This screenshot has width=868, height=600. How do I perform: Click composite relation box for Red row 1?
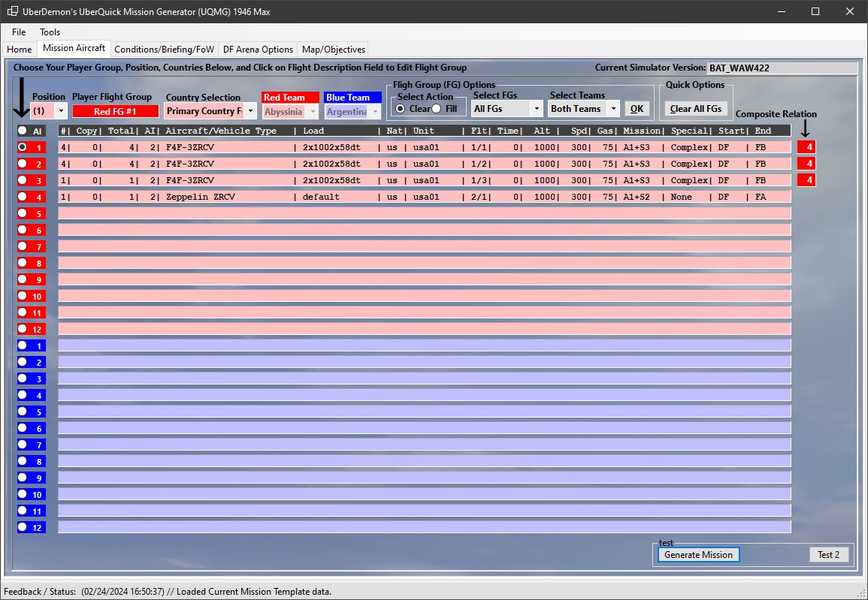[806, 147]
